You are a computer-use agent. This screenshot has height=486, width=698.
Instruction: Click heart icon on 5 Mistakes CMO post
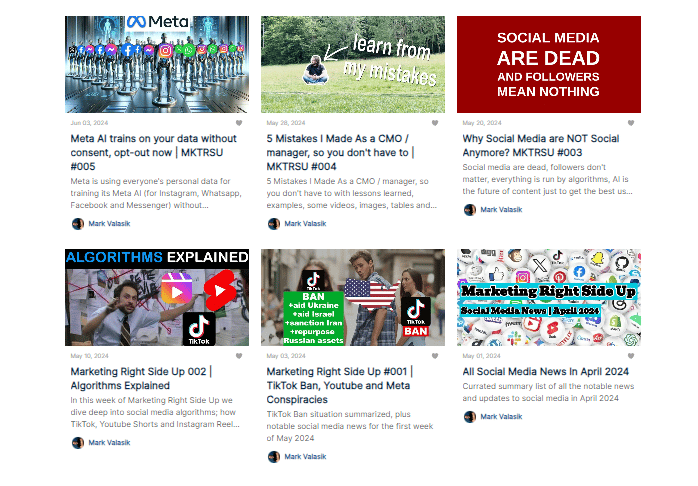[435, 123]
